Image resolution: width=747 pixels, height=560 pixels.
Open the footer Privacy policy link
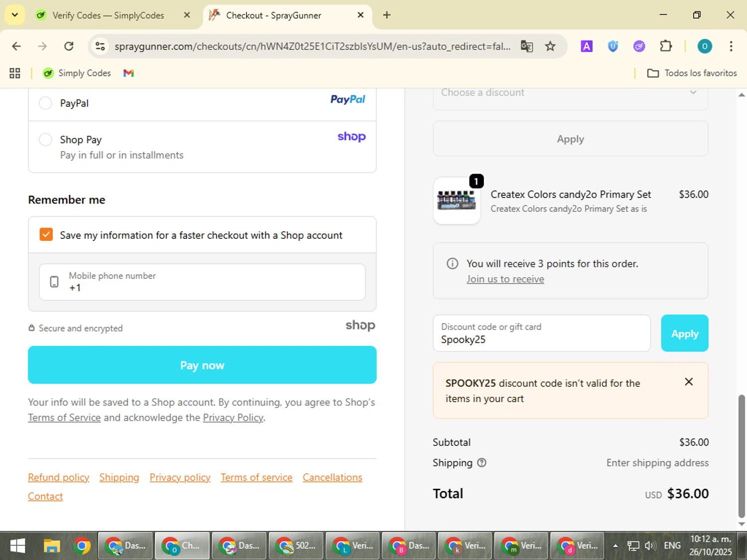pos(180,477)
